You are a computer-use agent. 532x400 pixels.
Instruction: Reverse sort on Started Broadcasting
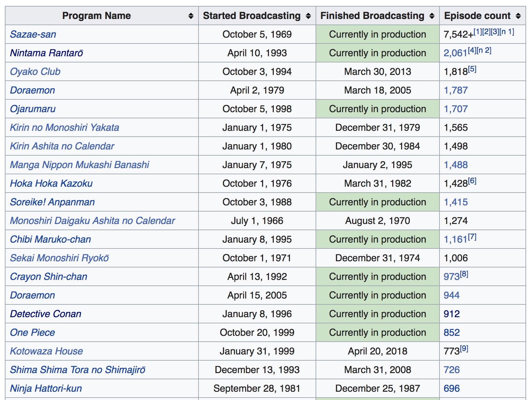point(308,15)
